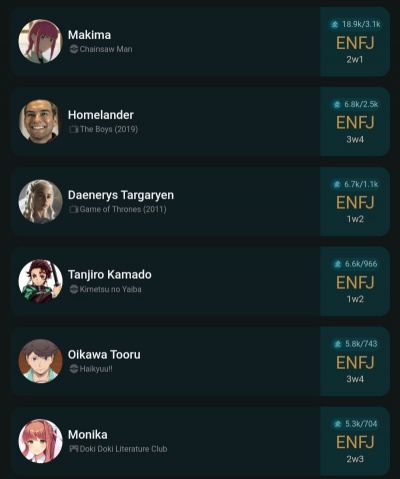400x479 pixels.
Task: Open the Daenerys Targaryen name link
Action: pyautogui.click(x=121, y=195)
